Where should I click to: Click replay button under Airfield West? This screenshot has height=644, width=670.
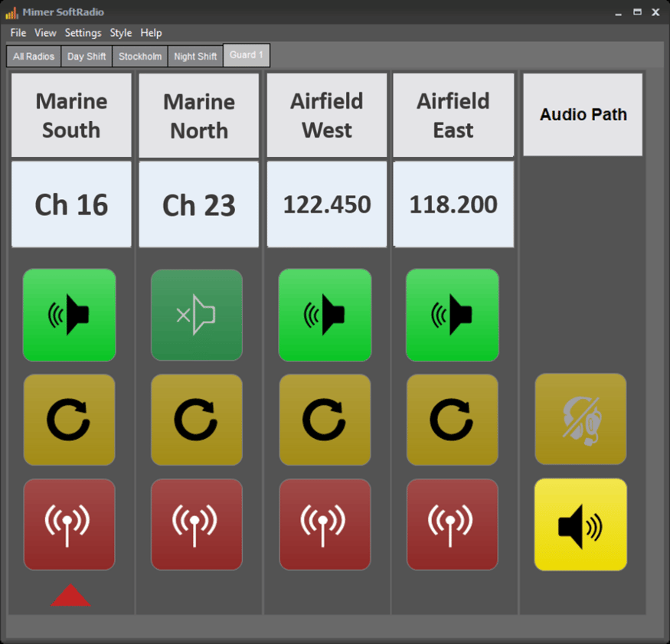(x=325, y=420)
